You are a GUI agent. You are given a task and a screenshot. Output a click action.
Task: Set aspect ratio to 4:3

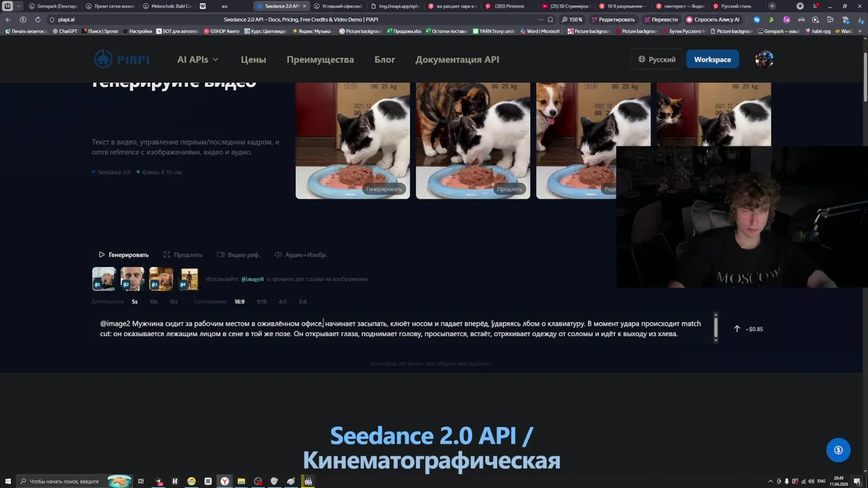click(282, 302)
